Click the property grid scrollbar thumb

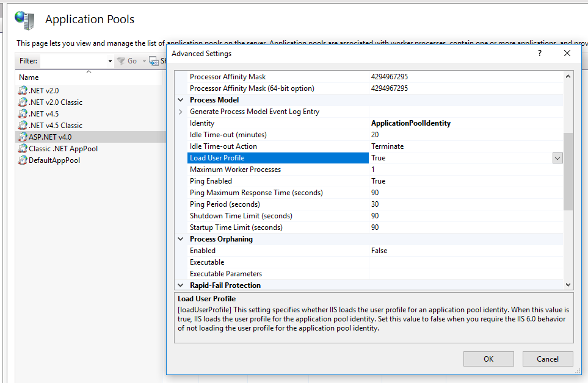coord(568,171)
